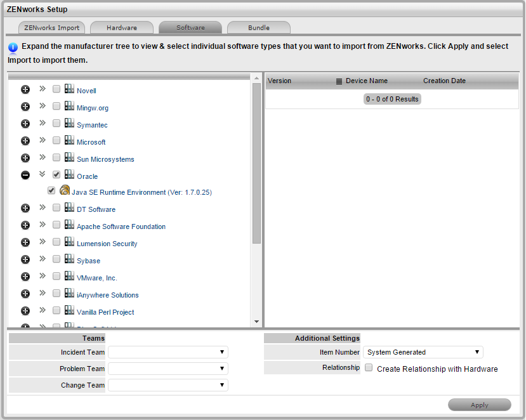The image size is (526, 420).
Task: Open the Problem Team dropdown
Action: coord(168,369)
